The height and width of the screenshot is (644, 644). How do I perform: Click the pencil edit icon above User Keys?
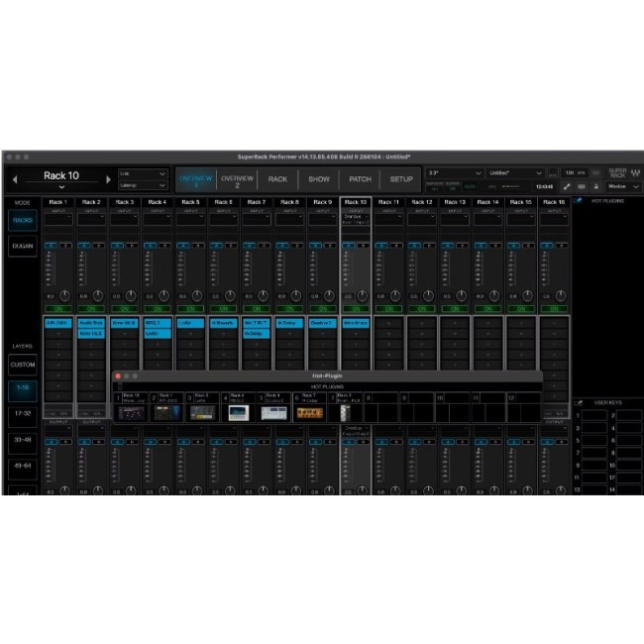(x=579, y=402)
